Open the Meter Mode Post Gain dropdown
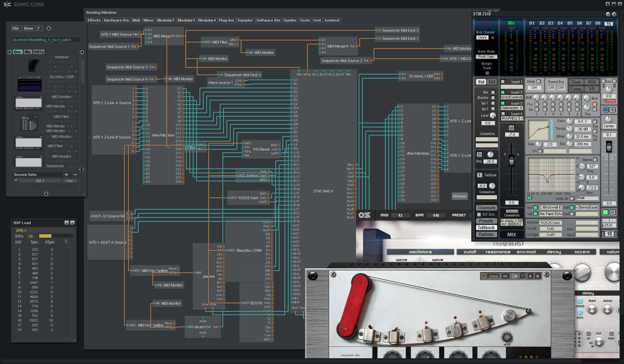This screenshot has height=364, width=624. tap(486, 57)
